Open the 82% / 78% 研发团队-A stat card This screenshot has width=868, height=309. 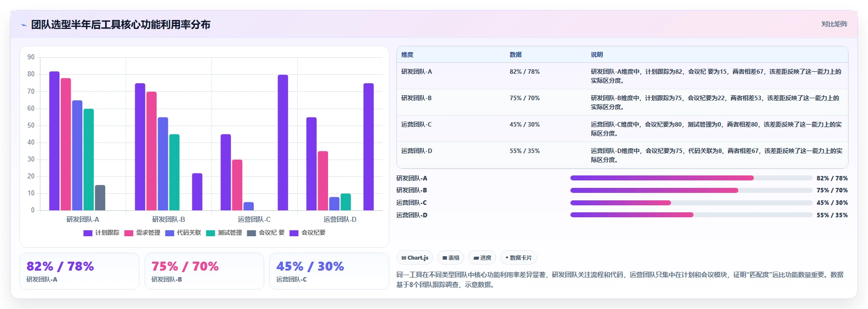(79, 271)
